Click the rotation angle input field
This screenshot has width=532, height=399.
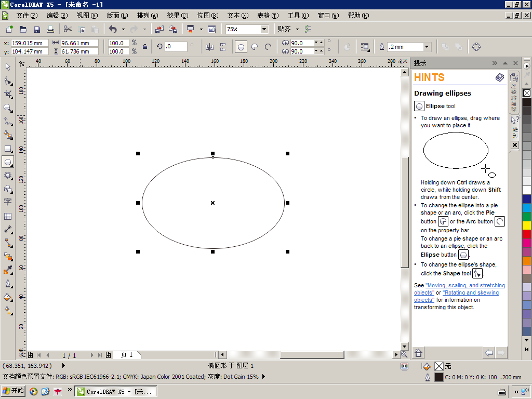[x=176, y=47]
